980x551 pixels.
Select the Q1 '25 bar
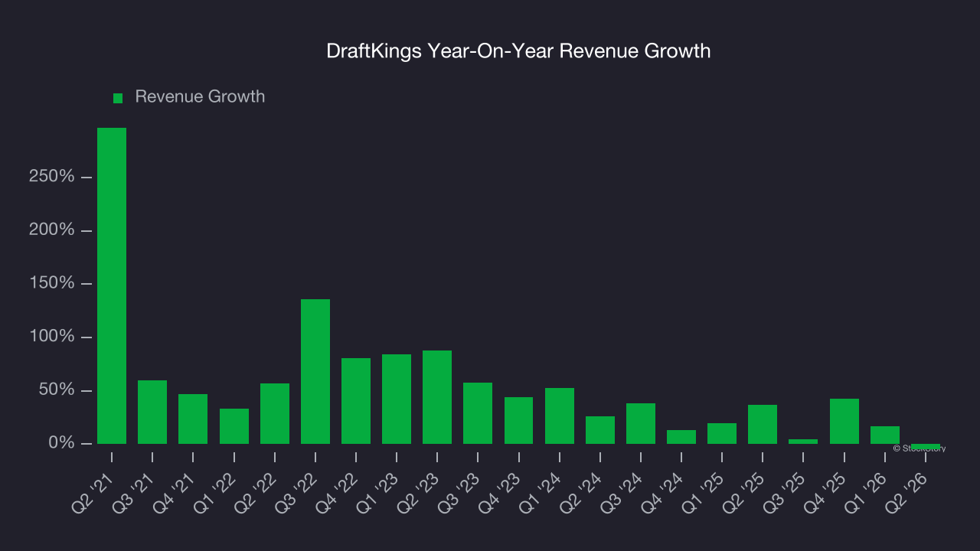722,433
